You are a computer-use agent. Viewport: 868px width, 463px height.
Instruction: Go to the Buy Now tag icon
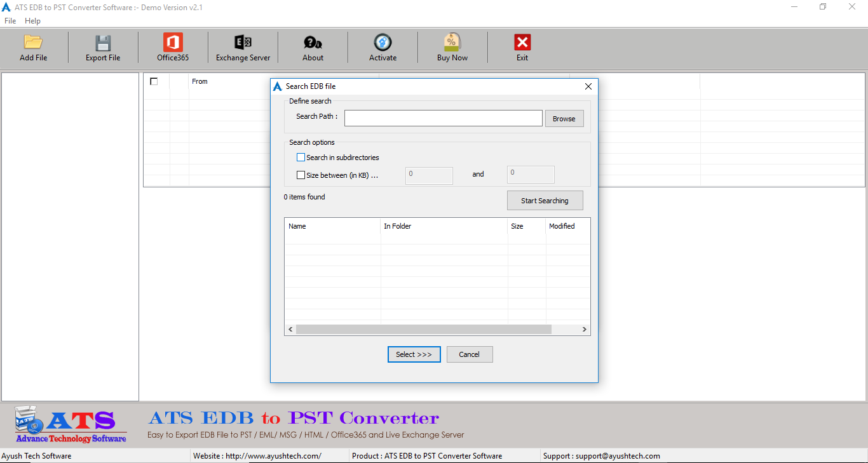point(452,42)
